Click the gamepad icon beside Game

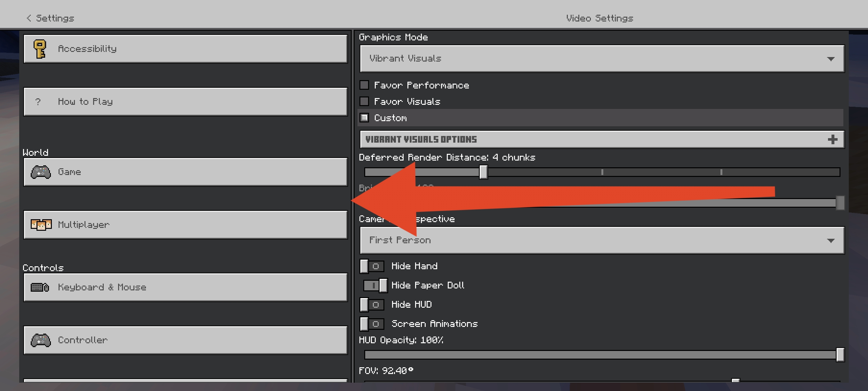(41, 172)
